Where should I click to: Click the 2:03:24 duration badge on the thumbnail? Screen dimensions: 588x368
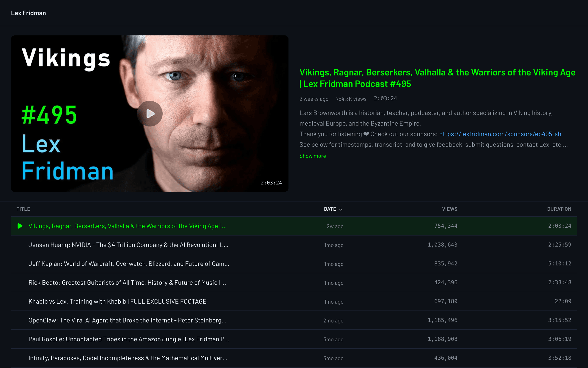(x=271, y=183)
